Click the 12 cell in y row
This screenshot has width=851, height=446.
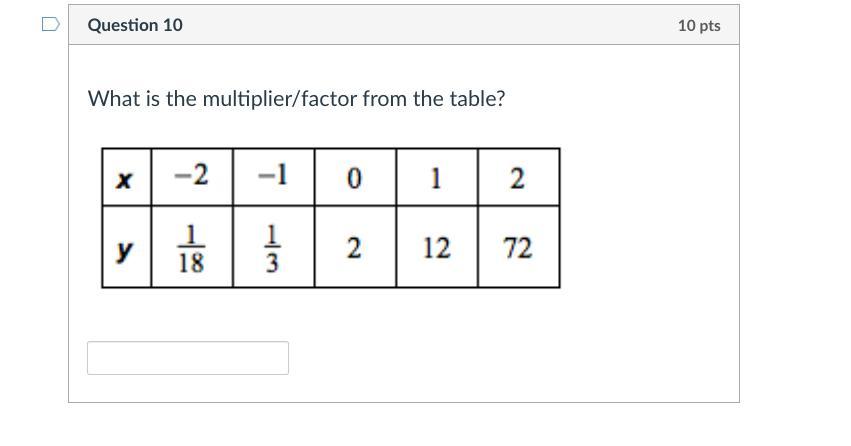436,248
